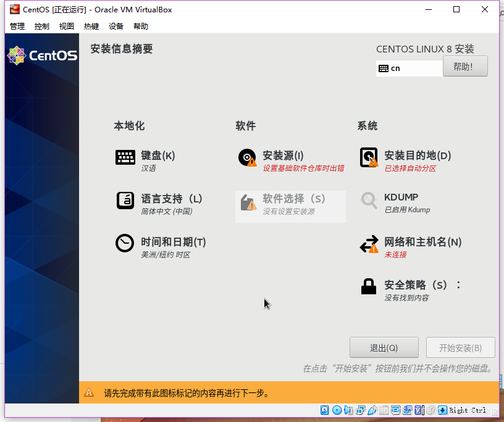Click the greyed-out 软件选择(S) package icon

tap(248, 202)
